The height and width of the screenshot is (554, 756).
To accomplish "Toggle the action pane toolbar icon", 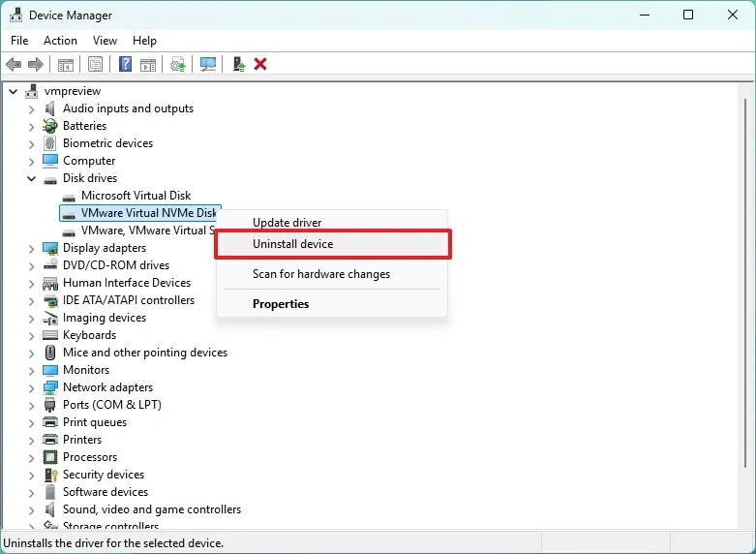I will (148, 64).
